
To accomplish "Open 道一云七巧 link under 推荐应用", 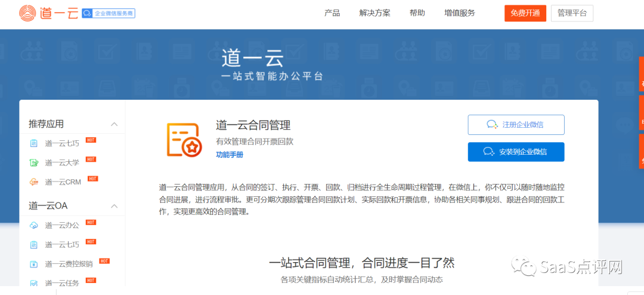I will [x=62, y=143].
